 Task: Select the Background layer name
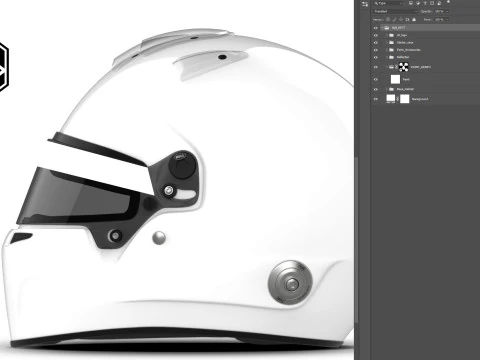tap(420, 99)
